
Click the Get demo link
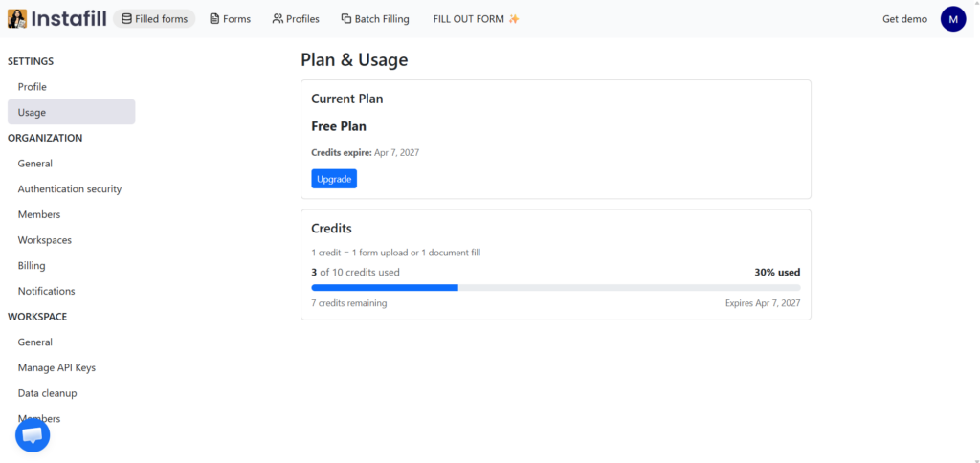904,19
